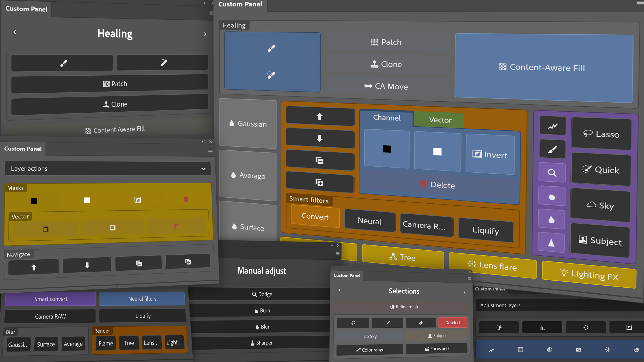This screenshot has width=644, height=362.
Task: Click the Neural filters button
Action: [142, 299]
